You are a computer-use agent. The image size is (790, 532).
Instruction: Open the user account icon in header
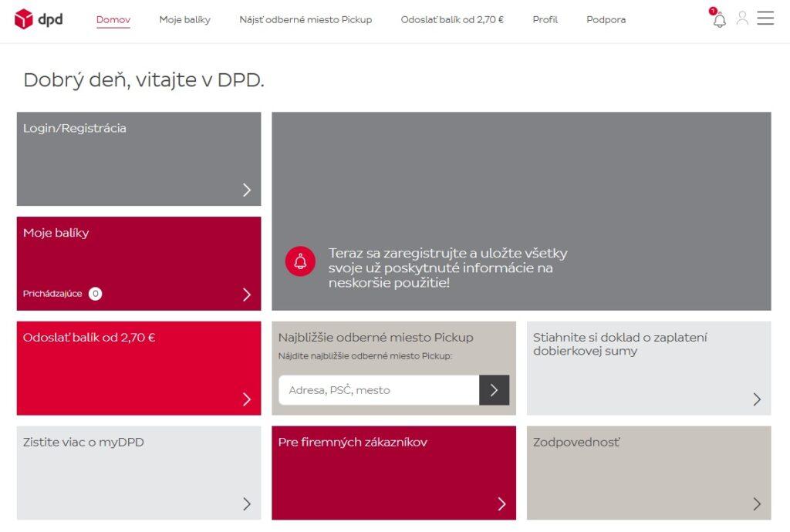pos(742,19)
